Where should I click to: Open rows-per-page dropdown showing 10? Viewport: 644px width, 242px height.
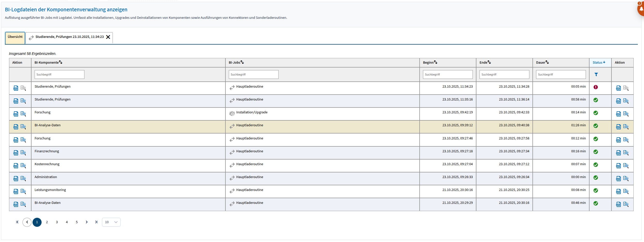[x=111, y=222]
